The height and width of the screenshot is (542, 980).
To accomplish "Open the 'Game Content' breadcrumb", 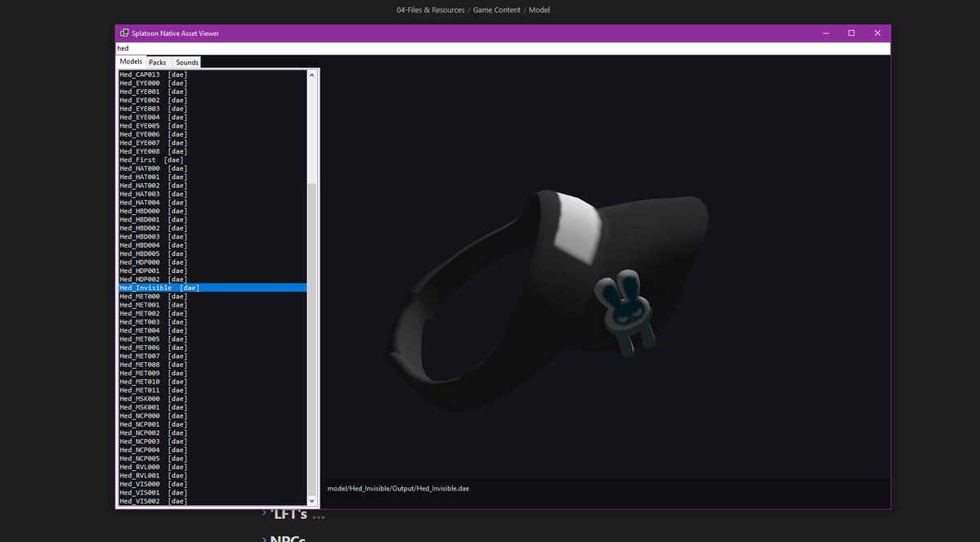I will (x=497, y=10).
